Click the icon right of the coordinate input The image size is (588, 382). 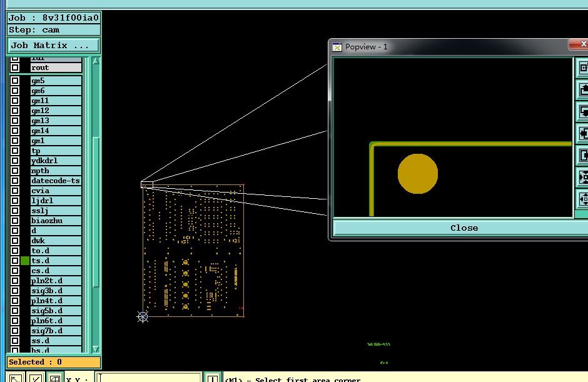click(212, 378)
